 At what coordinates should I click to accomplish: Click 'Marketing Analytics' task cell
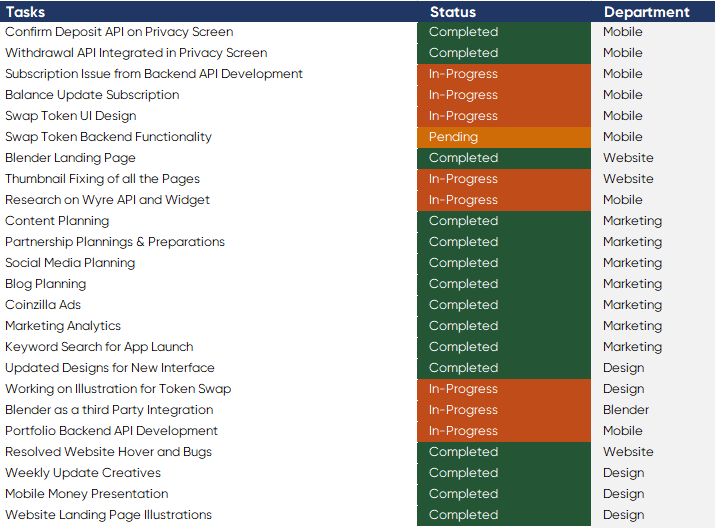pos(208,326)
